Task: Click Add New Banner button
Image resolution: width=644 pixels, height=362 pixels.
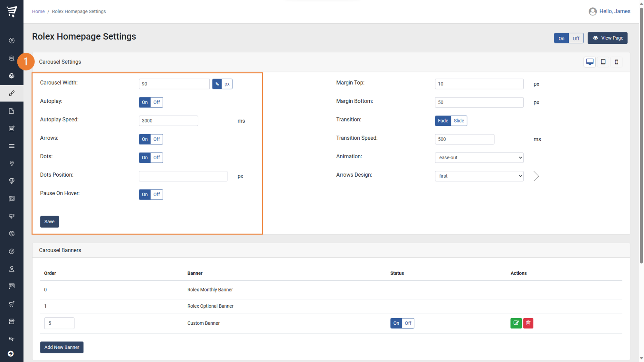Action: tap(62, 347)
